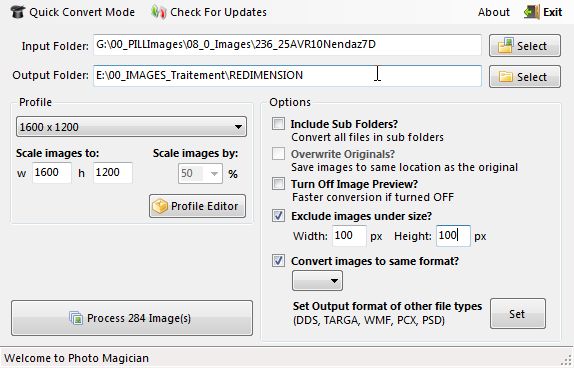Click the Check For Updates icon
574x368 pixels.
click(159, 12)
